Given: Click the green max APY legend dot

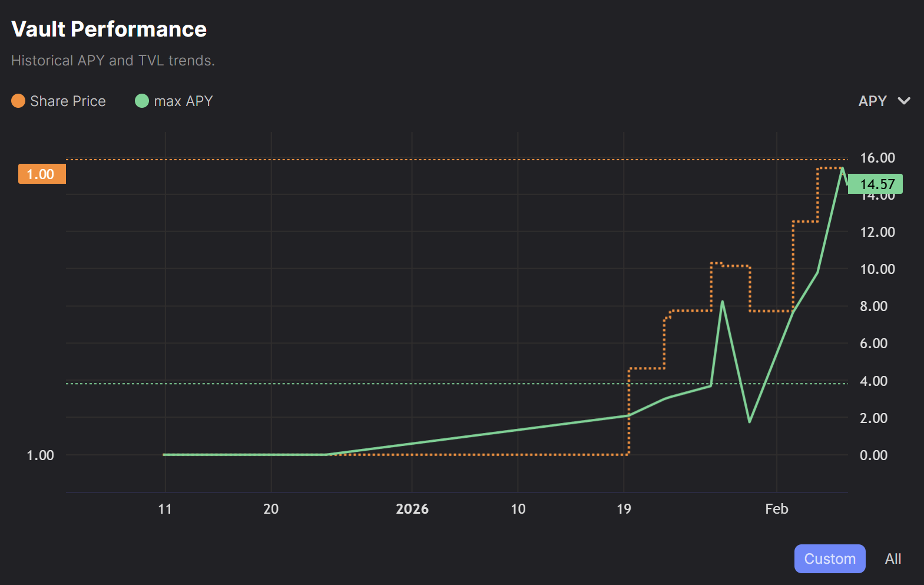Looking at the screenshot, I should coord(142,101).
